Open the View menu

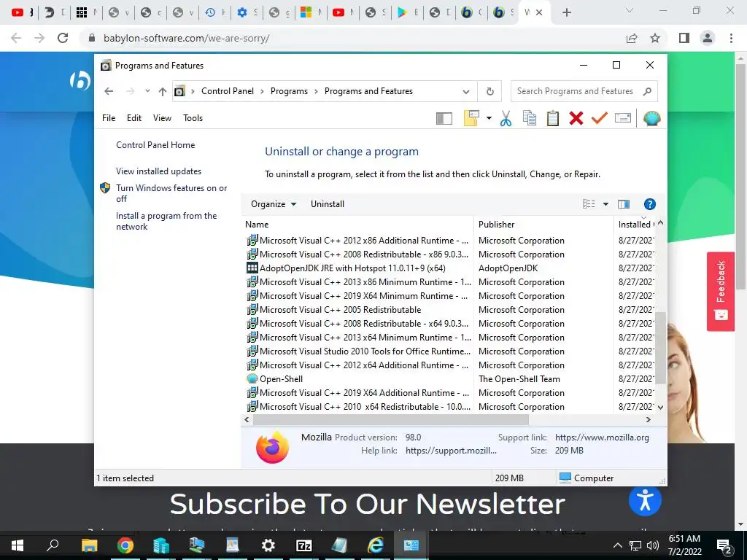pos(162,118)
